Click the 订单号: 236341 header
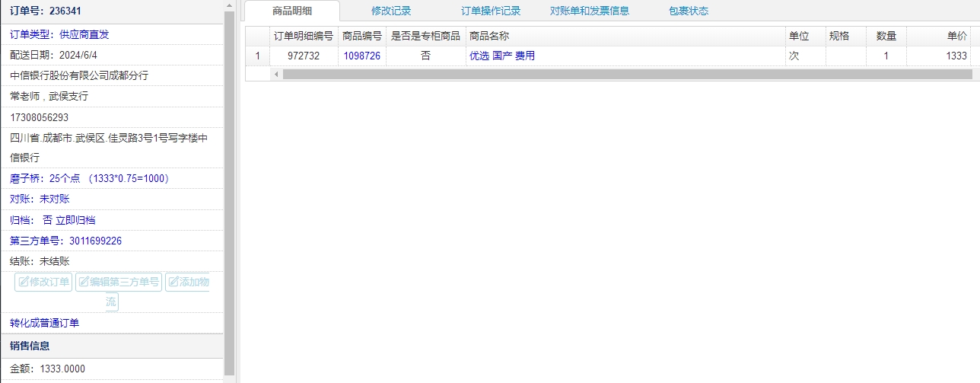The width and height of the screenshot is (980, 383). click(x=112, y=11)
